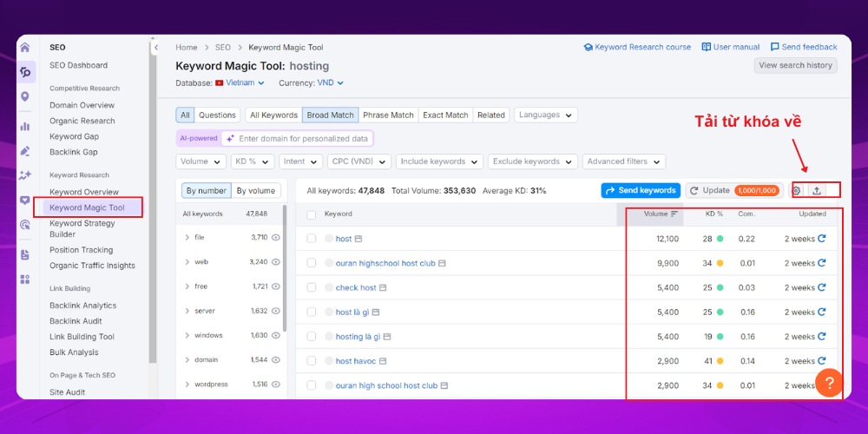The image size is (868, 434).
Task: Select the Phrase Match tab
Action: pyautogui.click(x=388, y=115)
